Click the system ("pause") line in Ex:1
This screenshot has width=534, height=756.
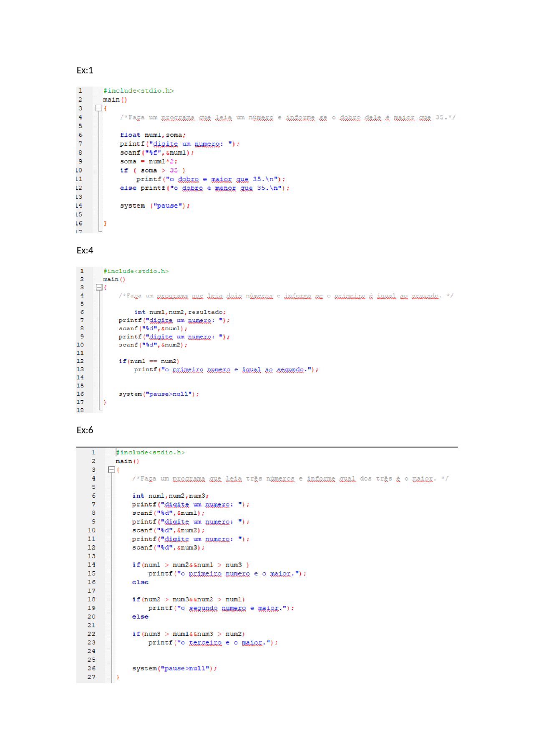pos(154,206)
